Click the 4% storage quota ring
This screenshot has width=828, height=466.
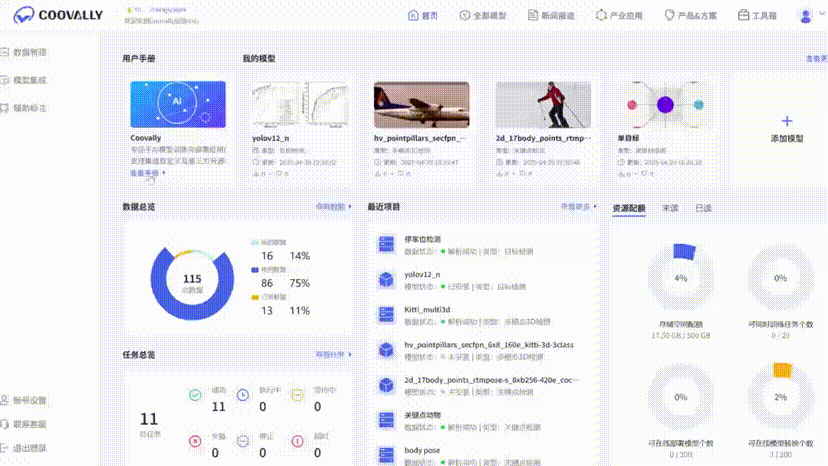click(681, 278)
